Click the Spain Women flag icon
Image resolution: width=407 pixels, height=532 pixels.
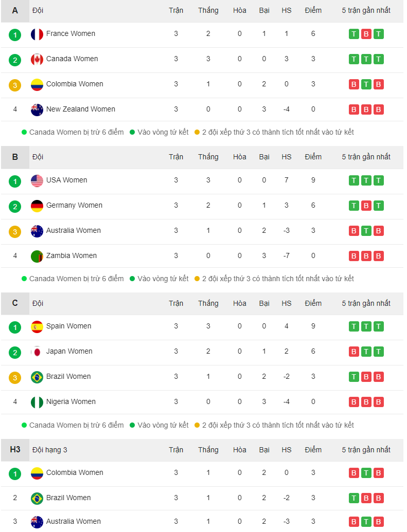(37, 327)
